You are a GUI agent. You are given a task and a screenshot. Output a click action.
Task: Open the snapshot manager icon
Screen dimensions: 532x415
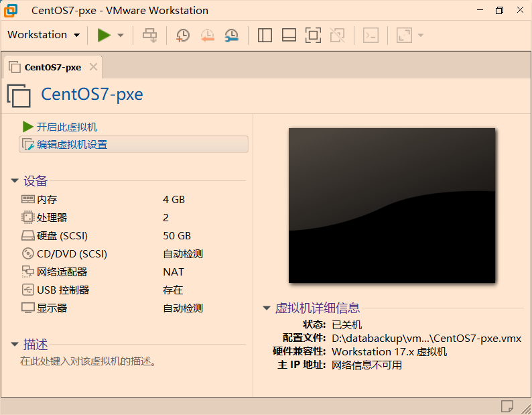click(x=231, y=36)
